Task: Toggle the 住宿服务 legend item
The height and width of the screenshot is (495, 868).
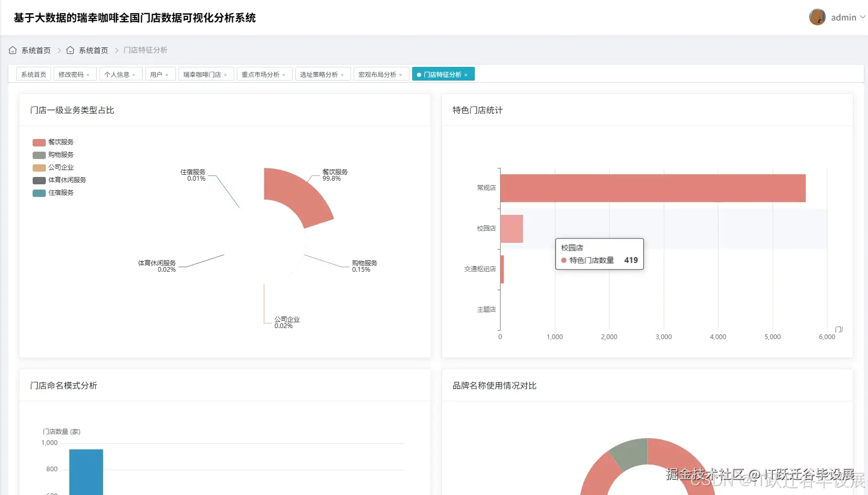Action: pos(53,193)
